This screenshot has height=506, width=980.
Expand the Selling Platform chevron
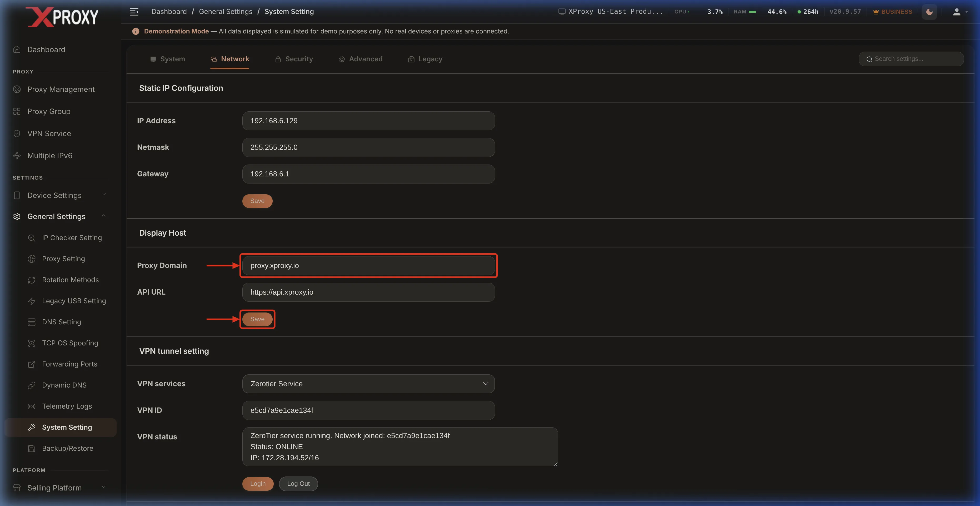tap(103, 487)
